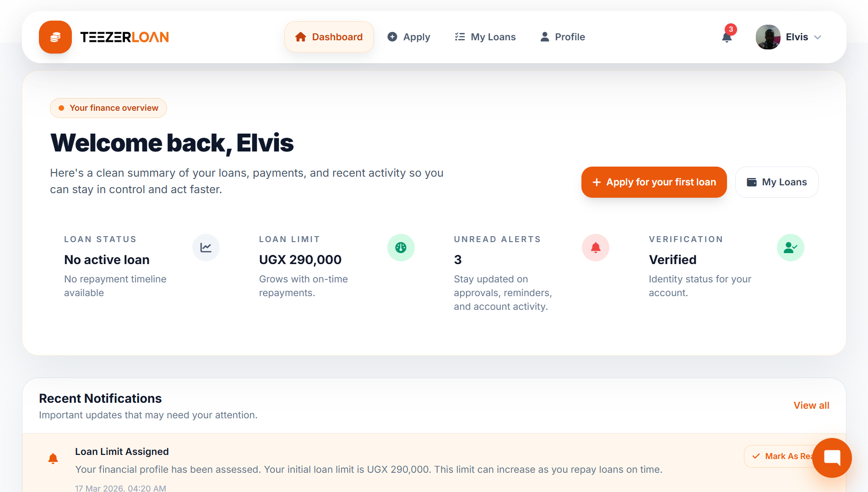Click Elvis's profile avatar photo
The height and width of the screenshot is (492, 868).
768,37
